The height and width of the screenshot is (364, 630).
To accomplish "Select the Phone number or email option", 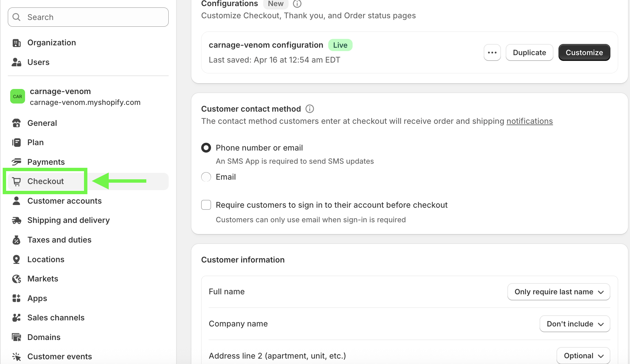I will click(x=206, y=148).
